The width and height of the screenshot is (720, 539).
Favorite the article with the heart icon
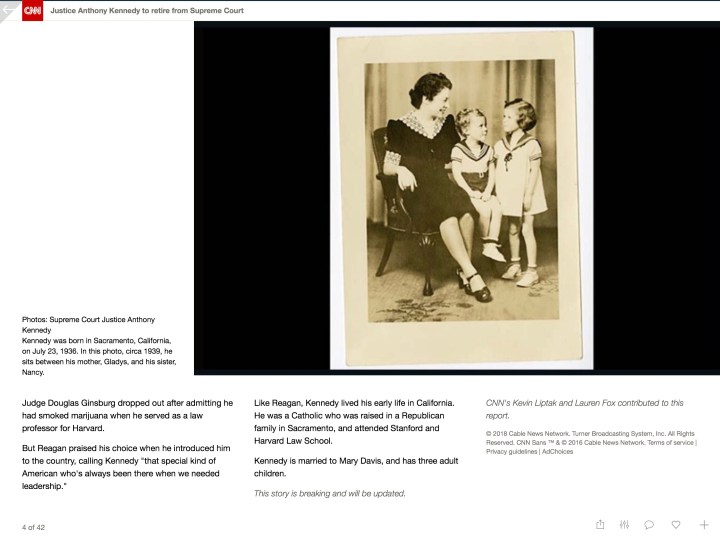(676, 524)
